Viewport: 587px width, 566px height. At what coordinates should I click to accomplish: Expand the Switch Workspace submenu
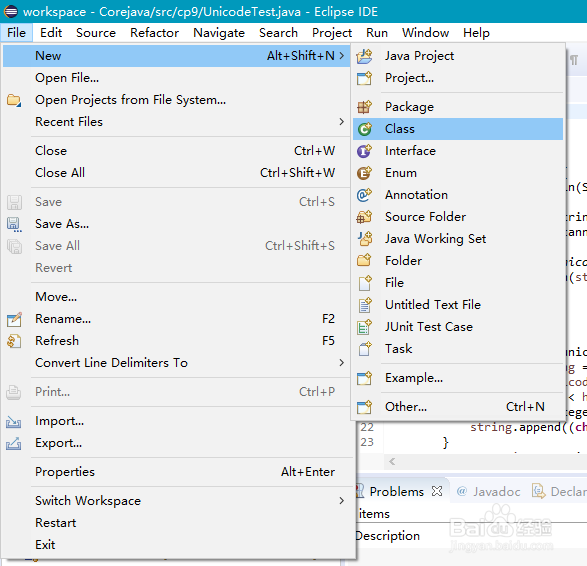(341, 500)
